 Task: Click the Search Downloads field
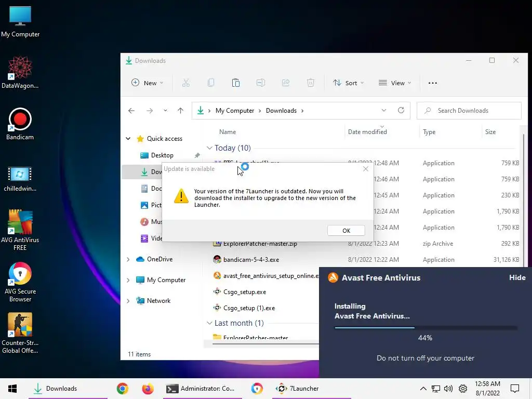coord(469,111)
